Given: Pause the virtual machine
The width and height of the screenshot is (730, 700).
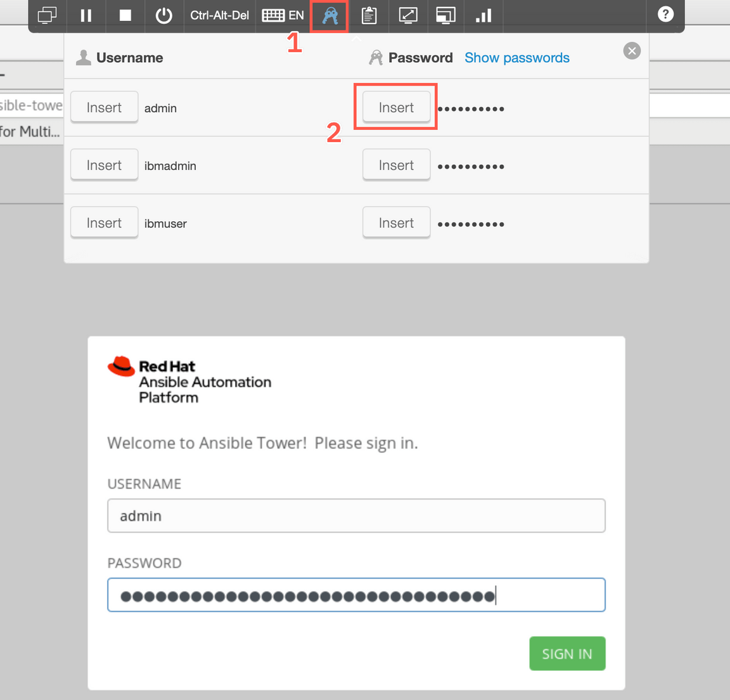Looking at the screenshot, I should pos(86,15).
